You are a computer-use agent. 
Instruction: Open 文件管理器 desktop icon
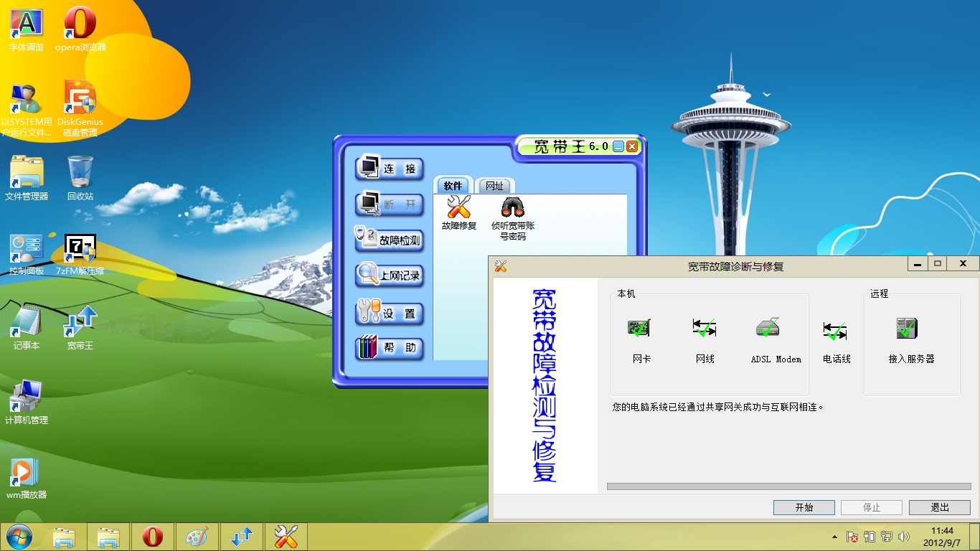[x=27, y=179]
